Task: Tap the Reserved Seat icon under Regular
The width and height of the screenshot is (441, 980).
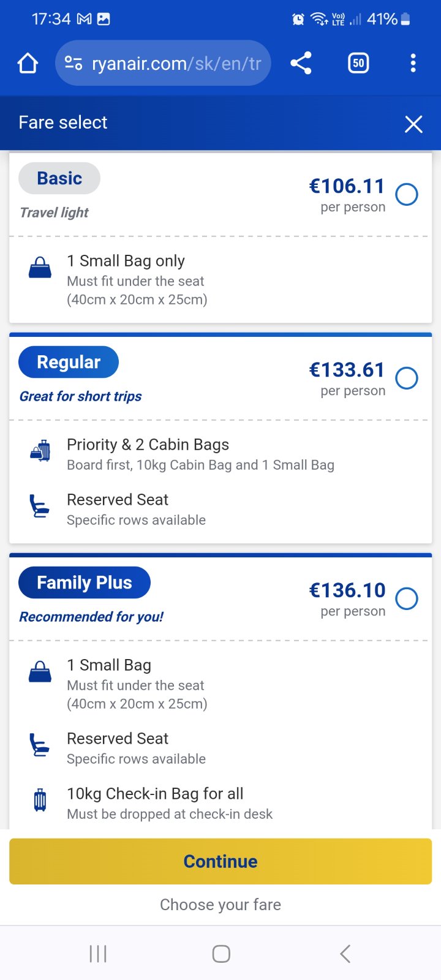Action: click(40, 506)
